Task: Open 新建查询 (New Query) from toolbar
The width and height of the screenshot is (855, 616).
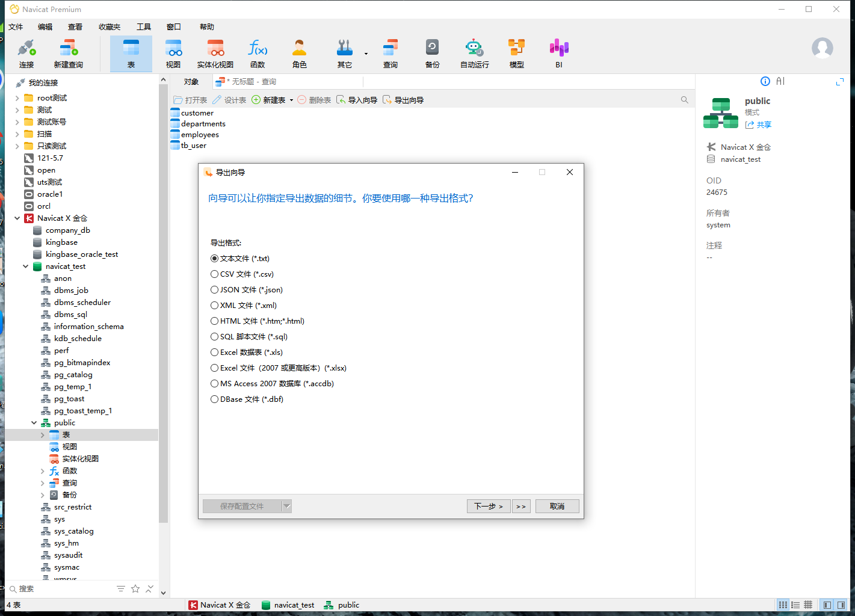Action: [x=68, y=54]
